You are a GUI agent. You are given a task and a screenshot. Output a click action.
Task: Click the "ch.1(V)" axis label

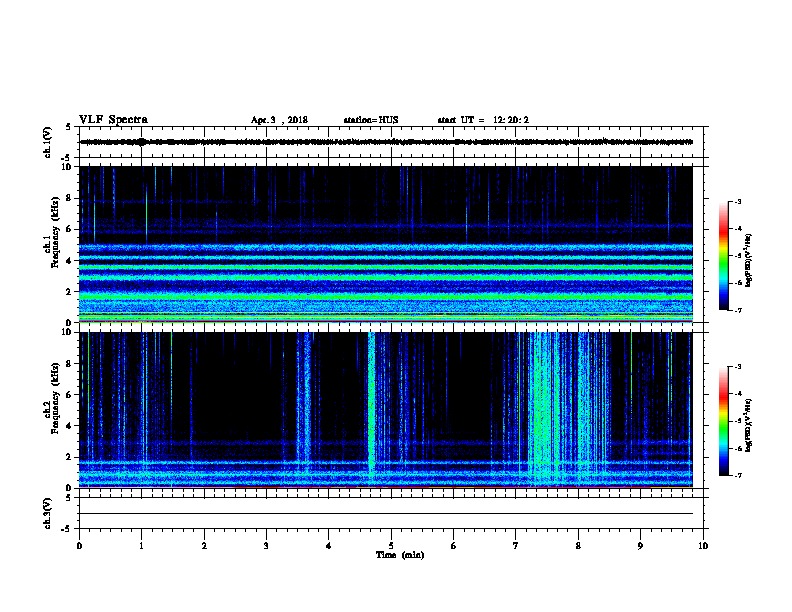pos(47,142)
